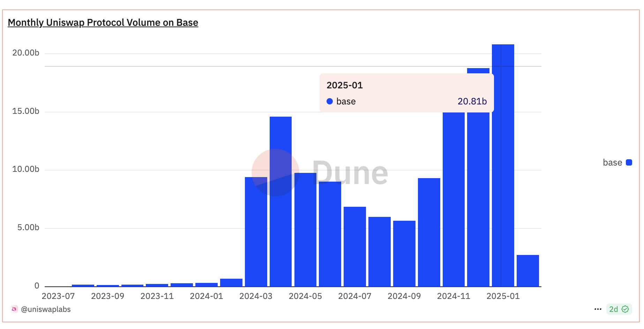Open the @uniswaplabs profile link
Image resolution: width=644 pixels, height=329 pixels.
46,309
